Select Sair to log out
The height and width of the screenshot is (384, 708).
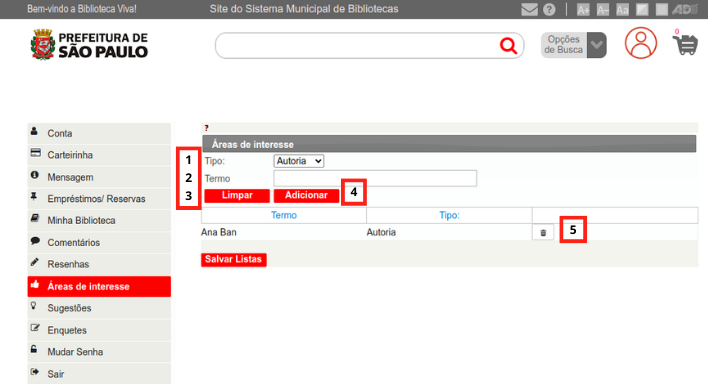coord(99,374)
